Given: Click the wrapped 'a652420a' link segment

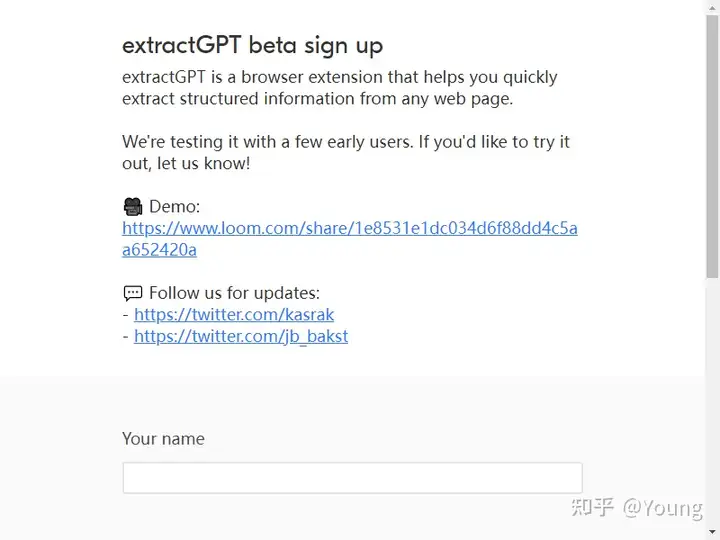Looking at the screenshot, I should pyautogui.click(x=159, y=250).
